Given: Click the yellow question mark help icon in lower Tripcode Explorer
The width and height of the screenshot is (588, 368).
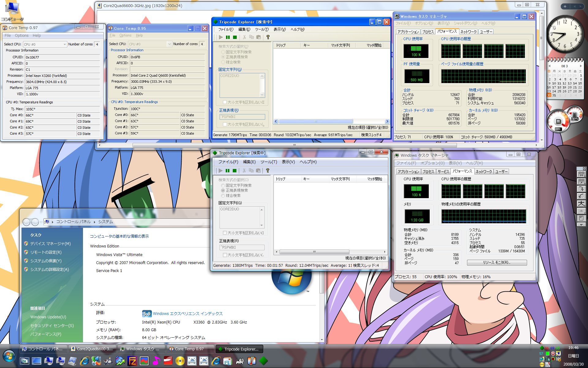Looking at the screenshot, I should click(x=268, y=171).
